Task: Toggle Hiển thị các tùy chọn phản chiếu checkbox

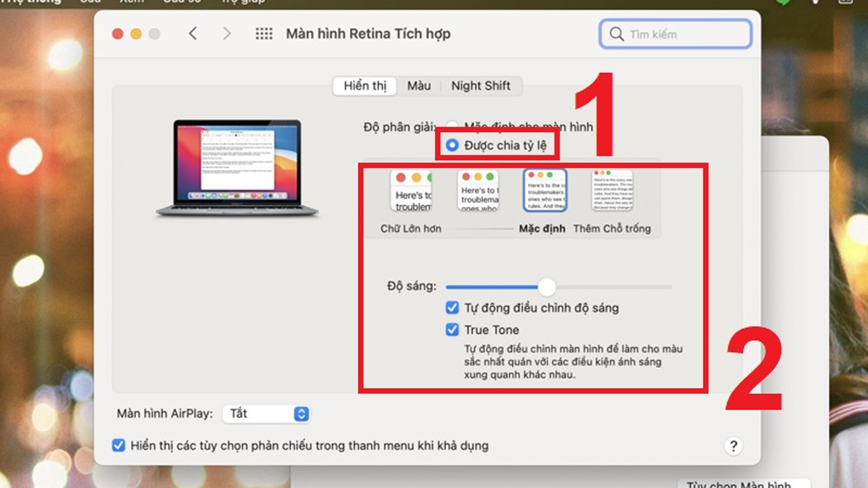Action: click(x=119, y=445)
